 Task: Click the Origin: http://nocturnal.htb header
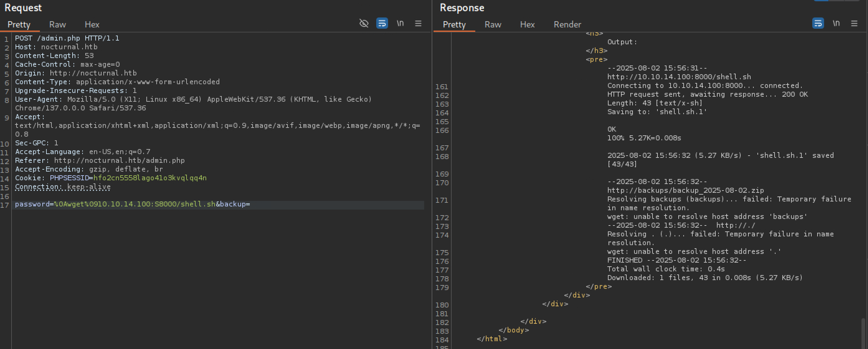pyautogui.click(x=76, y=73)
